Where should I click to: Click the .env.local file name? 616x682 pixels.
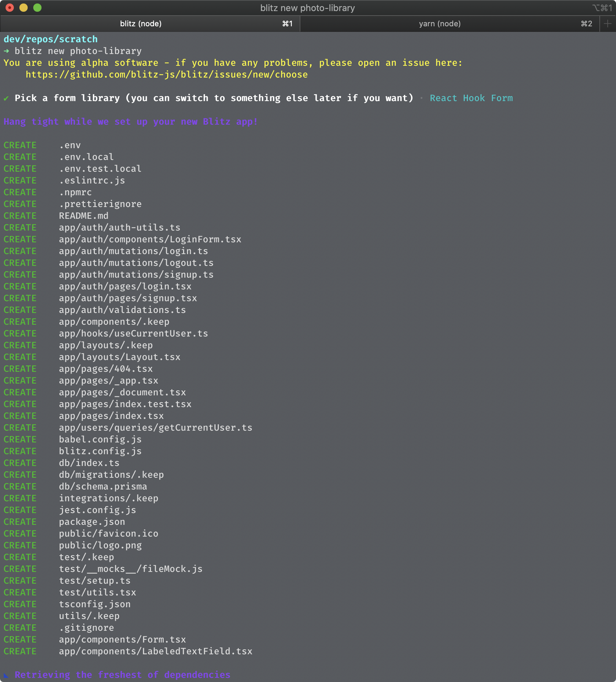coord(87,157)
